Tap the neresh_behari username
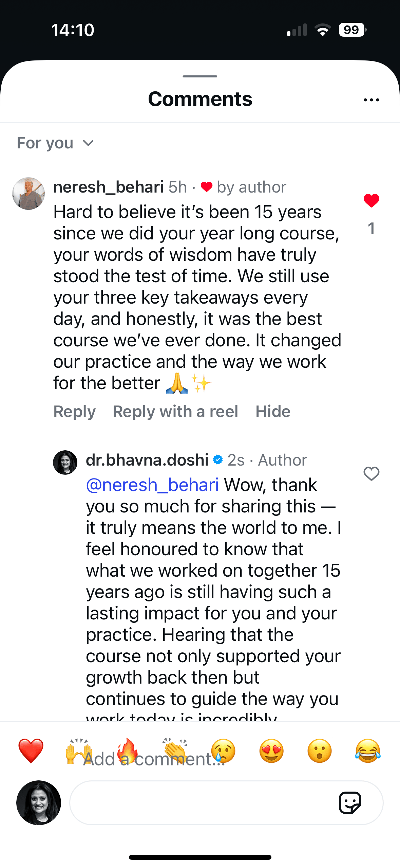The height and width of the screenshot is (868, 400). pos(109,187)
